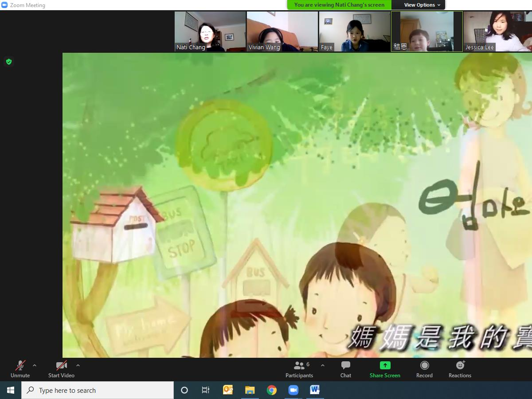Open the Reactions menu
This screenshot has width=532, height=399.
[460, 369]
